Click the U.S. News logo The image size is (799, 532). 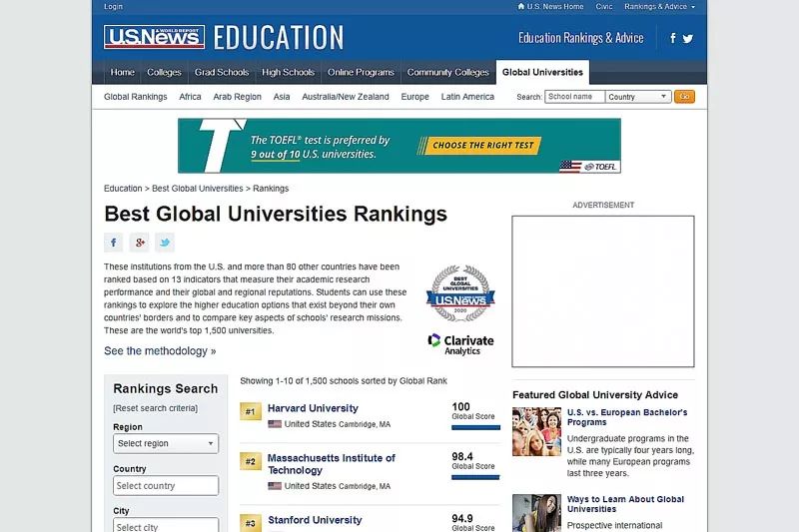[x=154, y=37]
